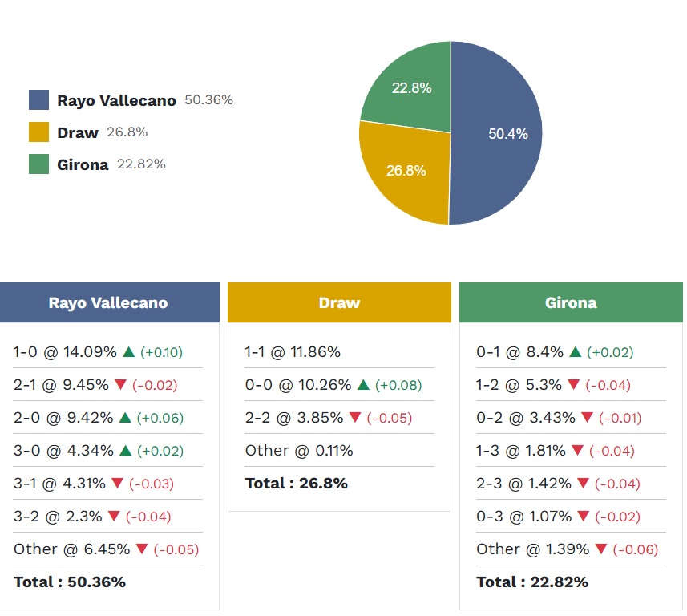This screenshot has height=616, width=687.
Task: Click the yellow 26.8% pie slice
Action: click(x=407, y=171)
